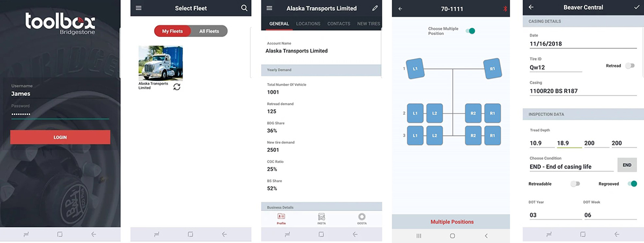The height and width of the screenshot is (243, 644).
Task: Open the Choose Condition selector field
Action: [x=571, y=166]
